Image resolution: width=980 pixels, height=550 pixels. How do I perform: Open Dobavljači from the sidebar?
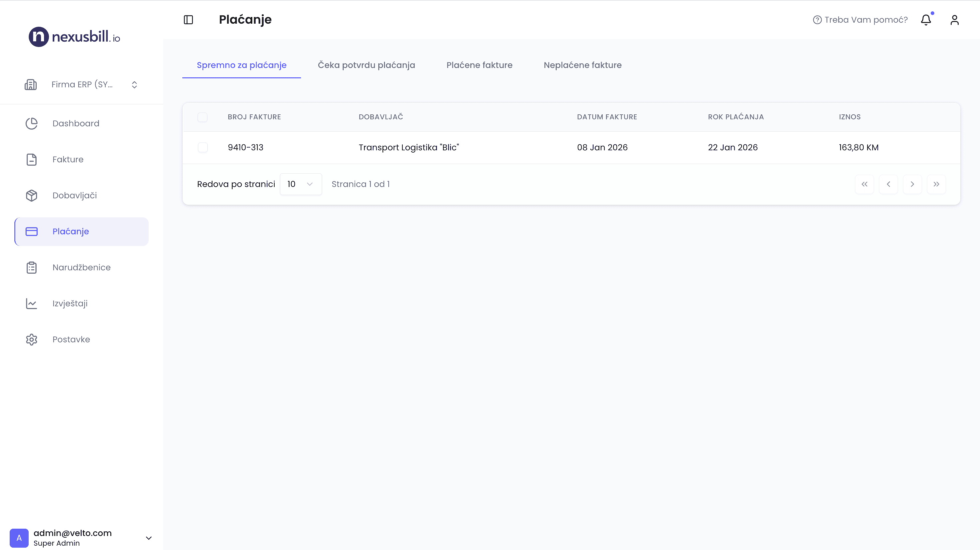click(75, 196)
